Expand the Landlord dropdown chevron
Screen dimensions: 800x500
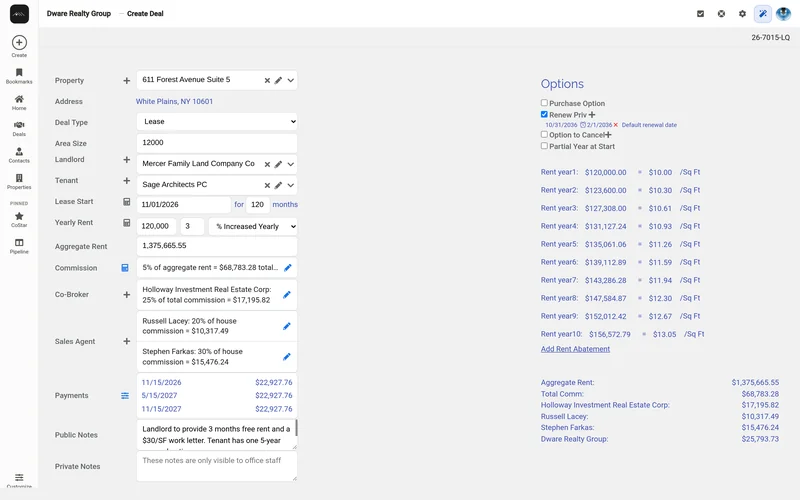pos(290,164)
